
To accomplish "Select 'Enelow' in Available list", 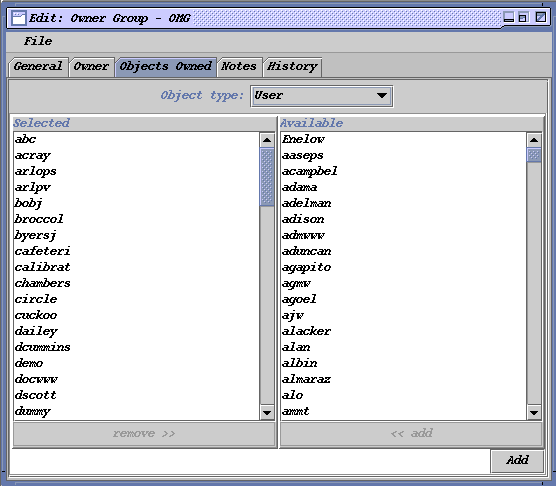I will [x=404, y=139].
